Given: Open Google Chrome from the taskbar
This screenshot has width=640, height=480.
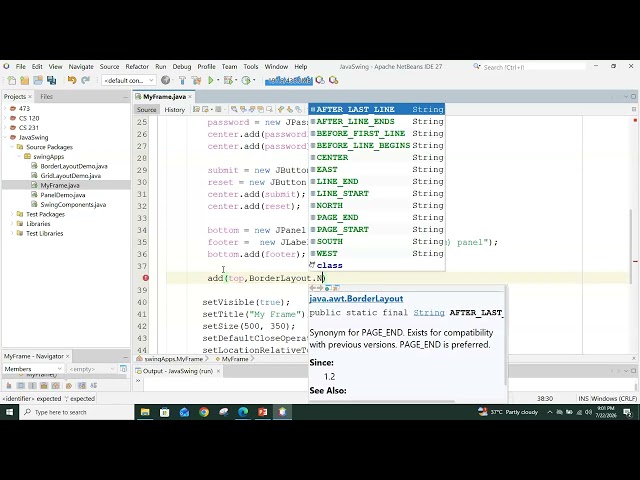Looking at the screenshot, I should click(204, 412).
